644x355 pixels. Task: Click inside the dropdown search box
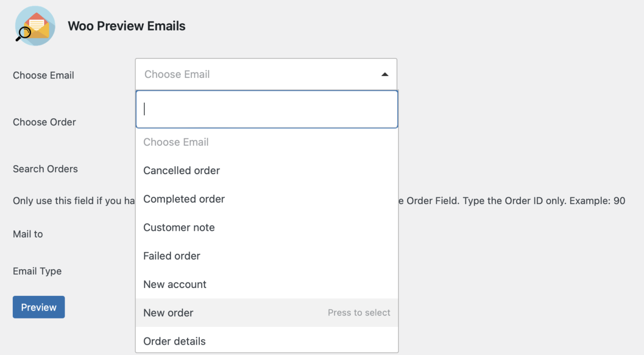point(266,108)
